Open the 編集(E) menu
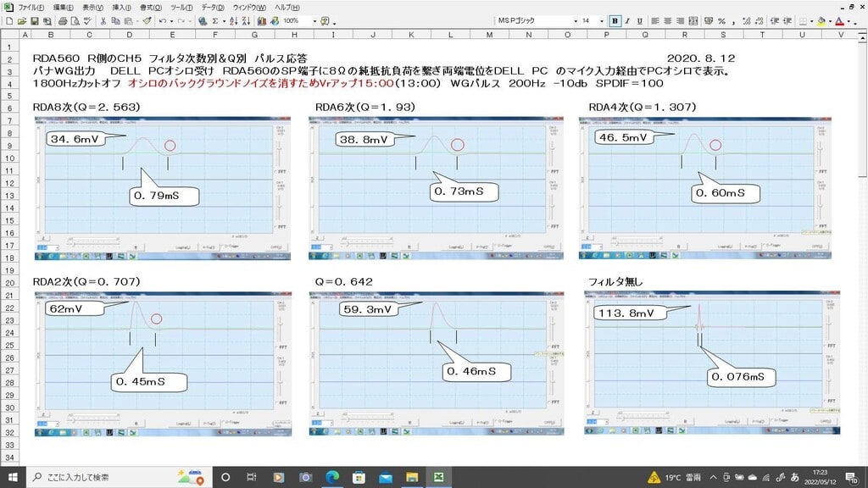 click(63, 7)
